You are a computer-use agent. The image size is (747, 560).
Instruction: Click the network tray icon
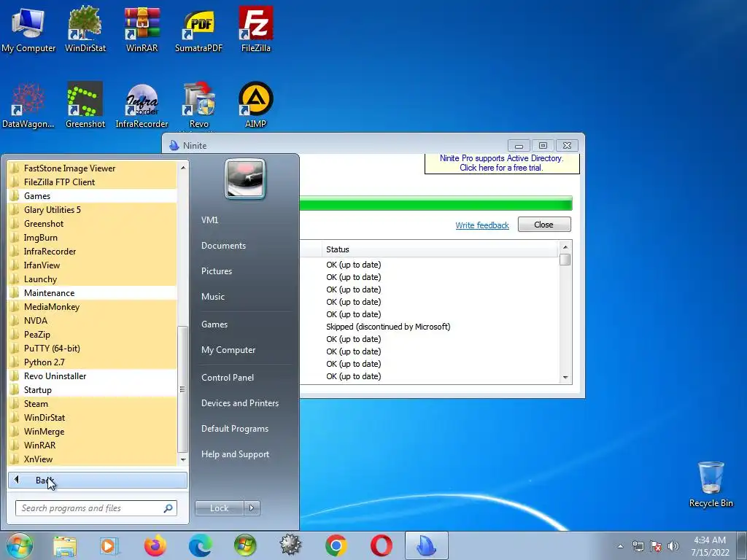tap(638, 546)
